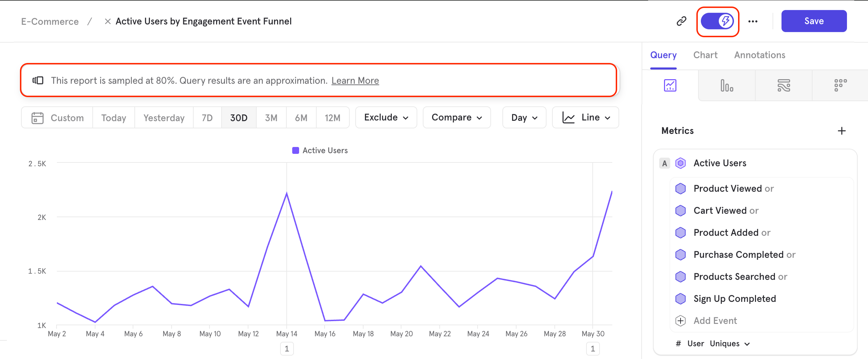The image size is (868, 359).
Task: Click Active Users legend color swatch
Action: (x=295, y=150)
